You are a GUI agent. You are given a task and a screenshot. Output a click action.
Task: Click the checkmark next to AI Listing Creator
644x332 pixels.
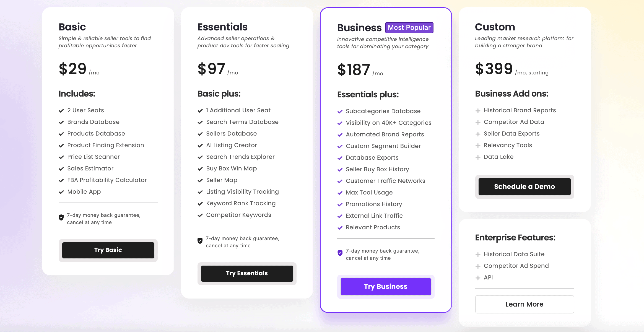click(200, 146)
